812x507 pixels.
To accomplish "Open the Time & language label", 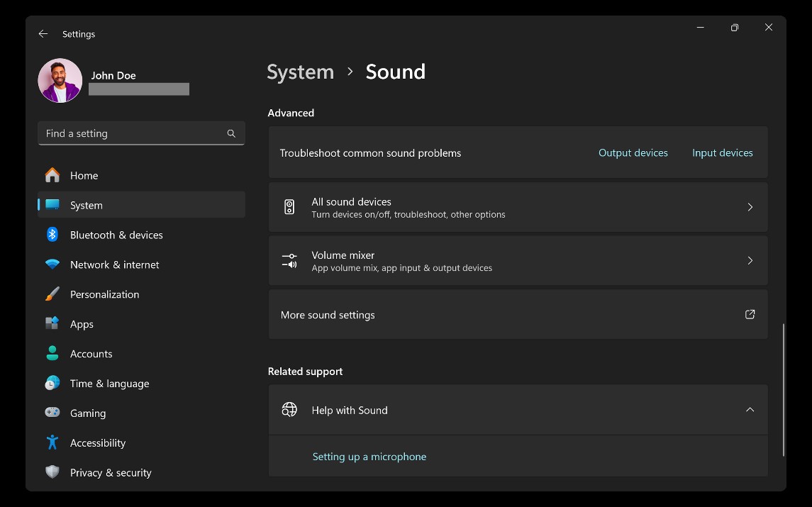I will pos(110,384).
